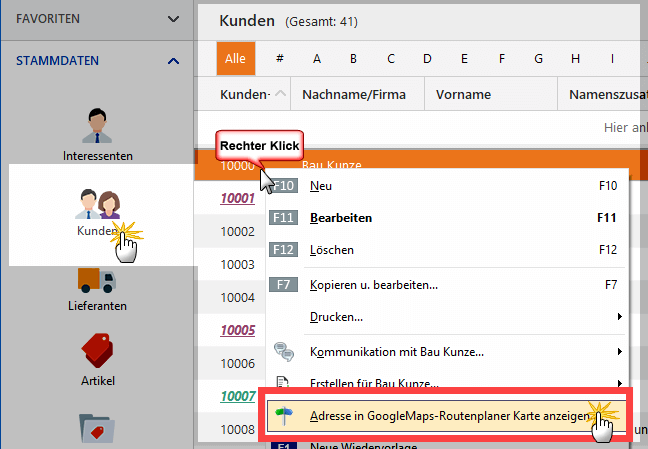The image size is (648, 449).
Task: Select Neu from context menu
Action: [x=321, y=186]
